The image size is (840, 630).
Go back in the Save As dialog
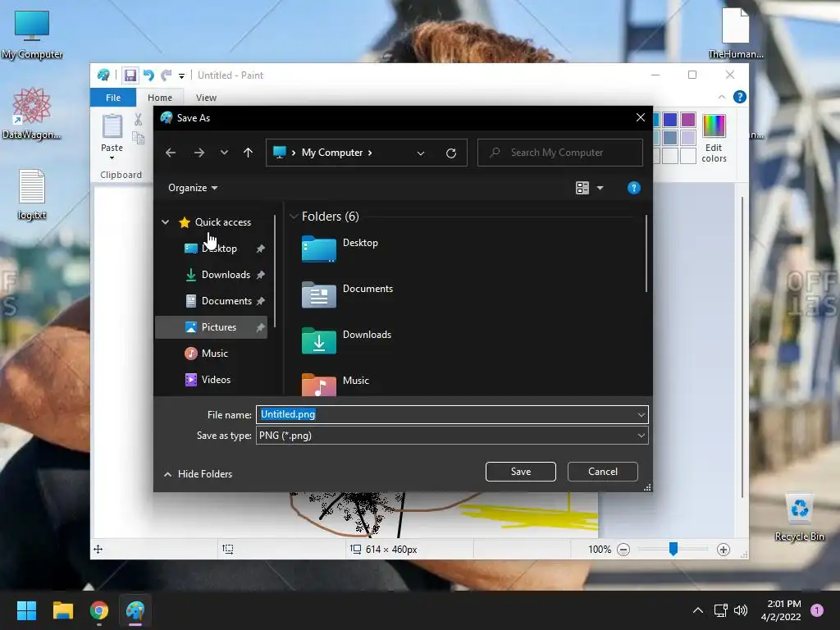[x=171, y=153]
